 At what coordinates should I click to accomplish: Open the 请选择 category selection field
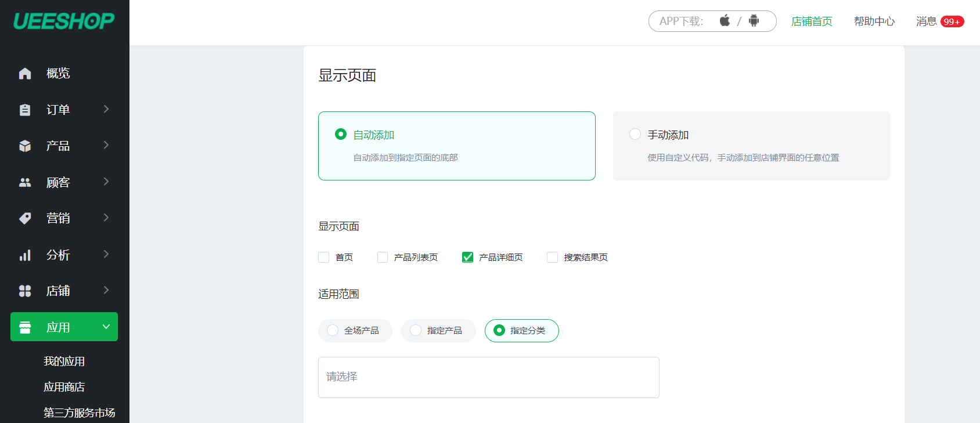(488, 377)
